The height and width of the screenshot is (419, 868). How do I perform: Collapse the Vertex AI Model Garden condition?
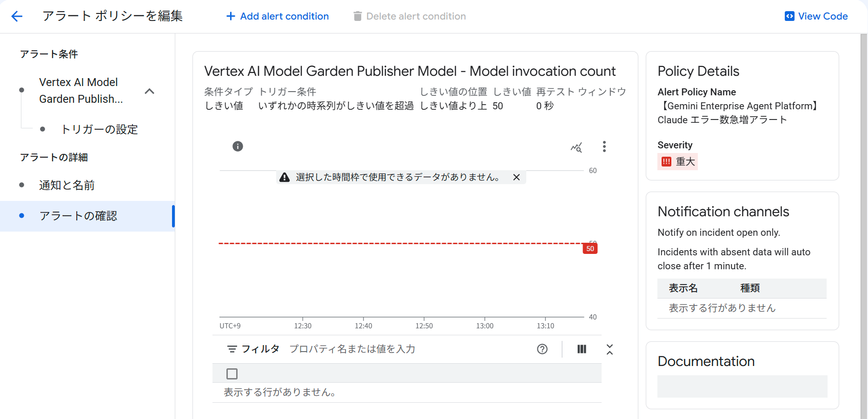pyautogui.click(x=149, y=91)
